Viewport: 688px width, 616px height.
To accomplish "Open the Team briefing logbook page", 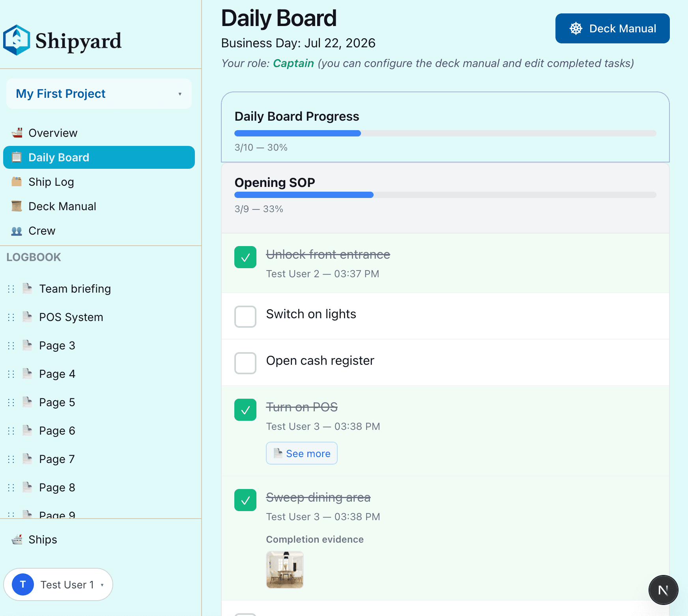I will click(x=75, y=289).
